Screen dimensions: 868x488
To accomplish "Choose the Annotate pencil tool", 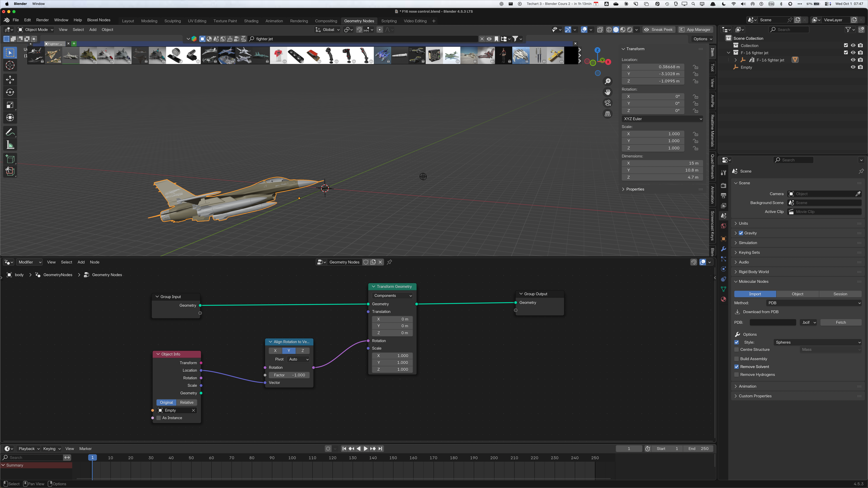I will (10, 132).
